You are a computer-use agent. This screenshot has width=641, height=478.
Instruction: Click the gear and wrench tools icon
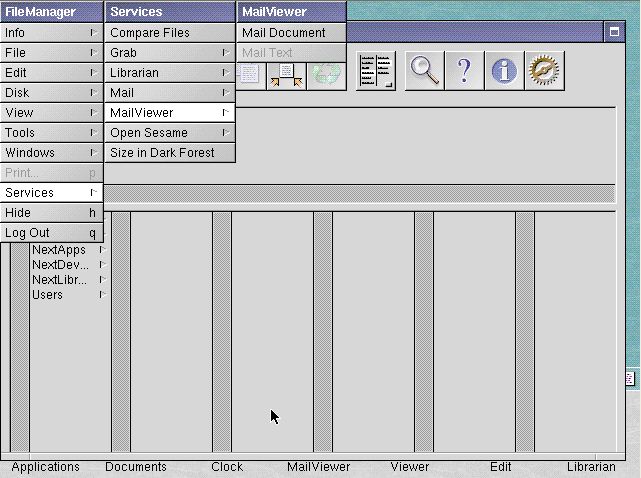[x=544, y=71]
